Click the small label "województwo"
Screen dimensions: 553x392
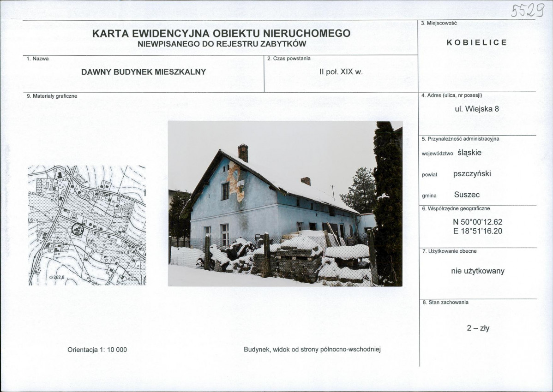(x=437, y=154)
